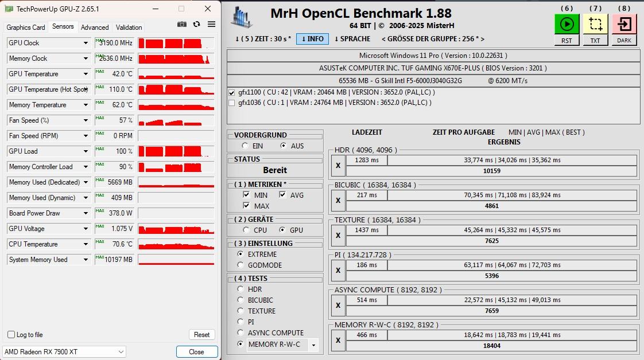Click the MEMORY R-W-C score 18404
Viewport: 644px width, 360px height.
coord(492,346)
